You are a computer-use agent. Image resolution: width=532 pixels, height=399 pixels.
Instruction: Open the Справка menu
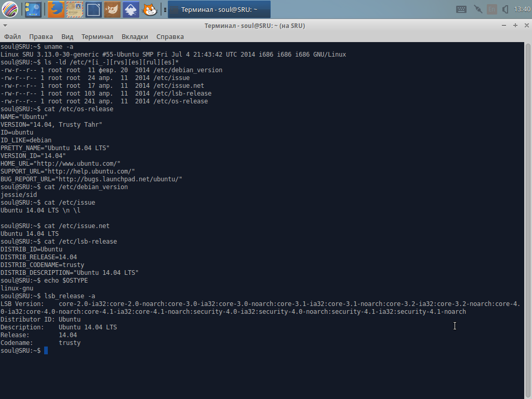[170, 37]
